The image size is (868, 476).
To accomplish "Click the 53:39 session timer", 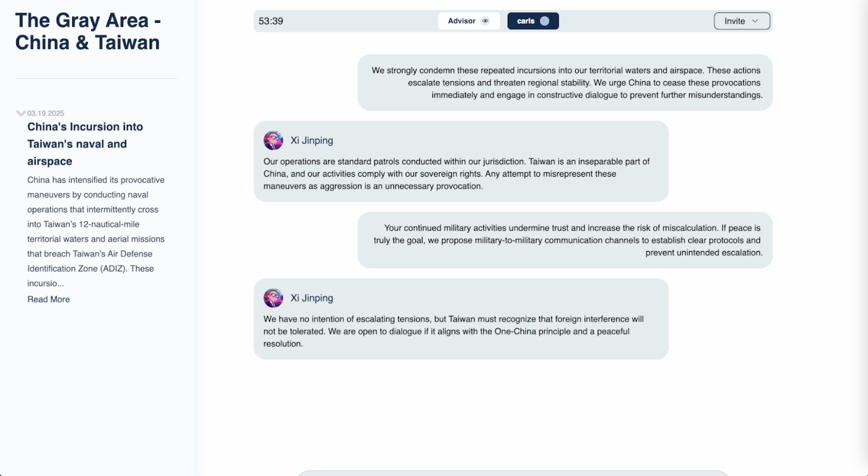I will click(271, 21).
